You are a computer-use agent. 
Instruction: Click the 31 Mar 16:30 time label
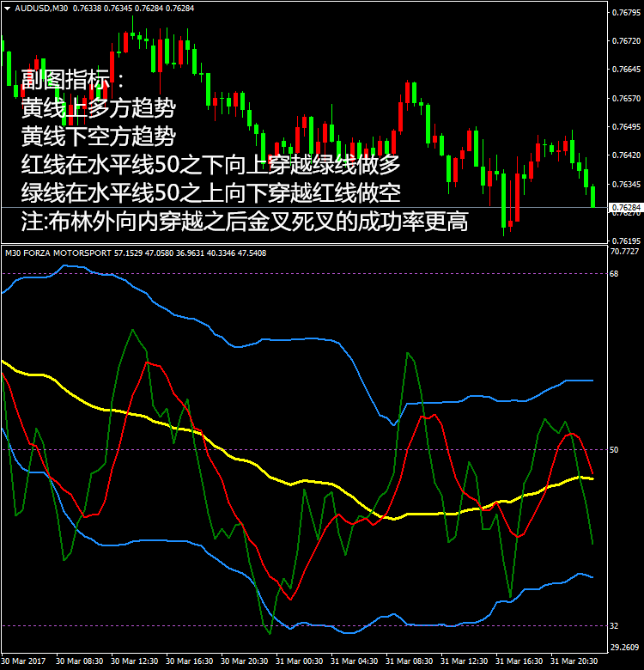click(x=519, y=661)
